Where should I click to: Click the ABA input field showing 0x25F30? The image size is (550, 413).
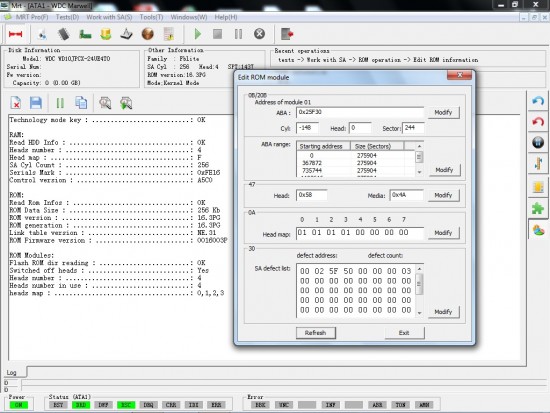[360, 112]
